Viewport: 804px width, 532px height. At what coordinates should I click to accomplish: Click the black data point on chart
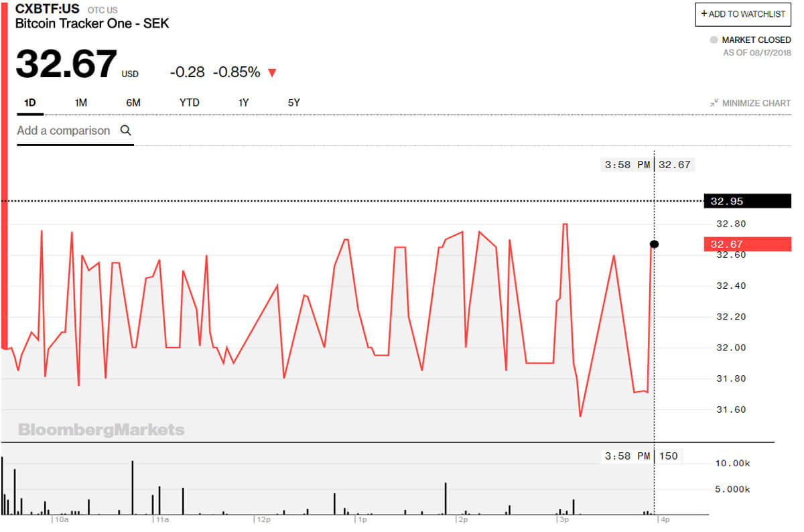click(x=654, y=245)
